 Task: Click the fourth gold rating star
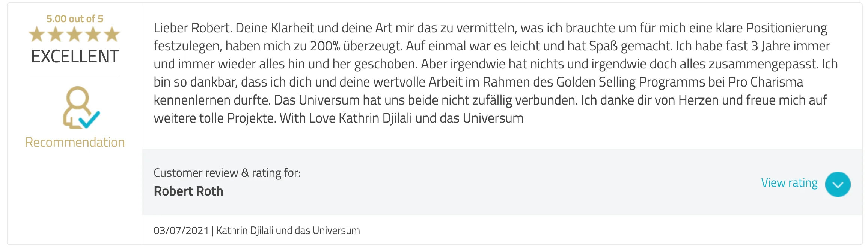point(93,35)
